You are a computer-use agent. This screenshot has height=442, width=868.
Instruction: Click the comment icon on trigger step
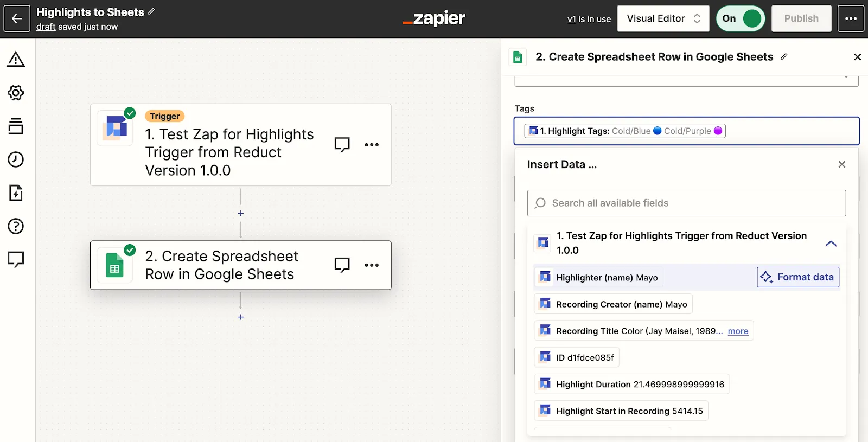[x=342, y=145]
